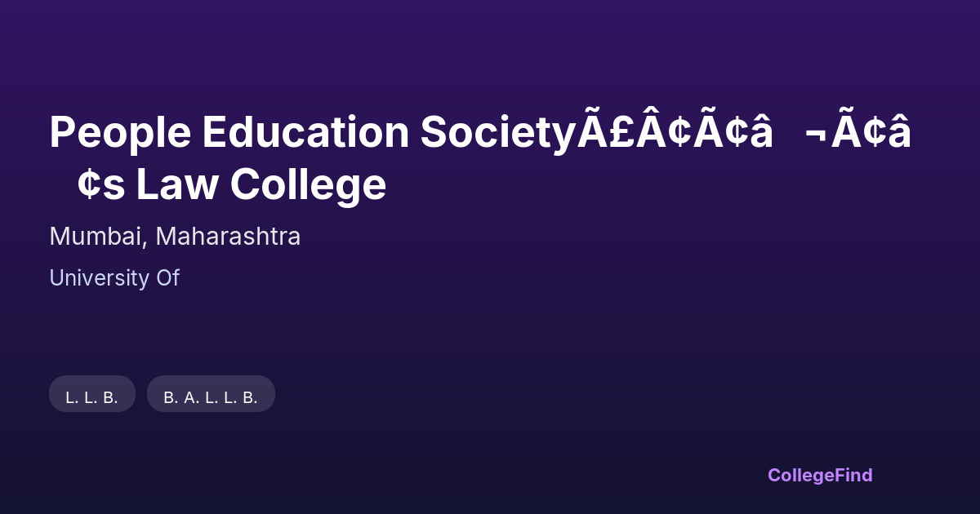
Task: Click the word "Law" in the title
Action: (x=177, y=184)
